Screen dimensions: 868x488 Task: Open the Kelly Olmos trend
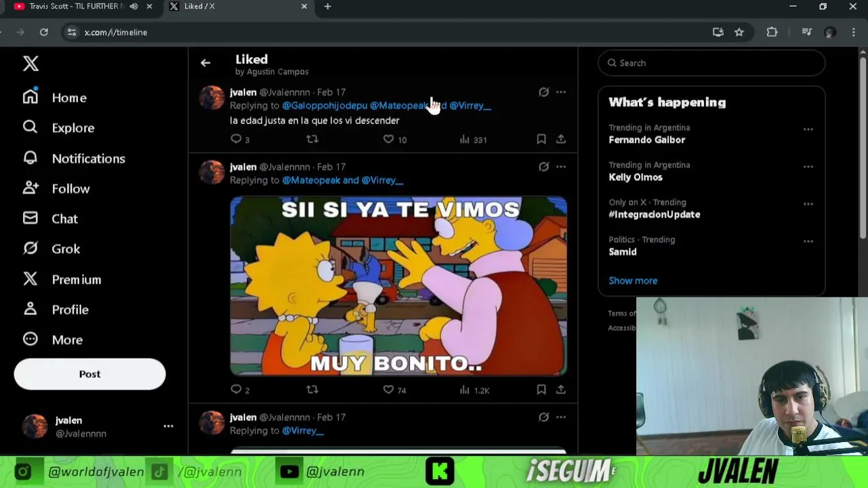(x=636, y=177)
